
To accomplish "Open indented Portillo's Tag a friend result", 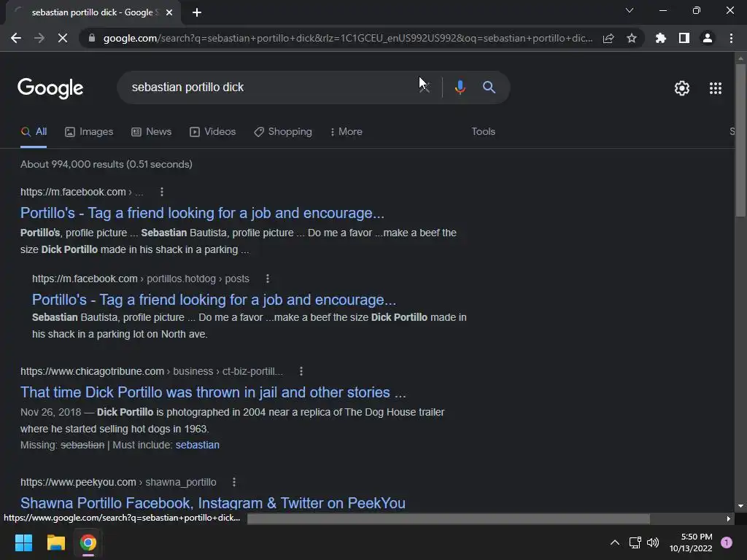I will click(214, 300).
